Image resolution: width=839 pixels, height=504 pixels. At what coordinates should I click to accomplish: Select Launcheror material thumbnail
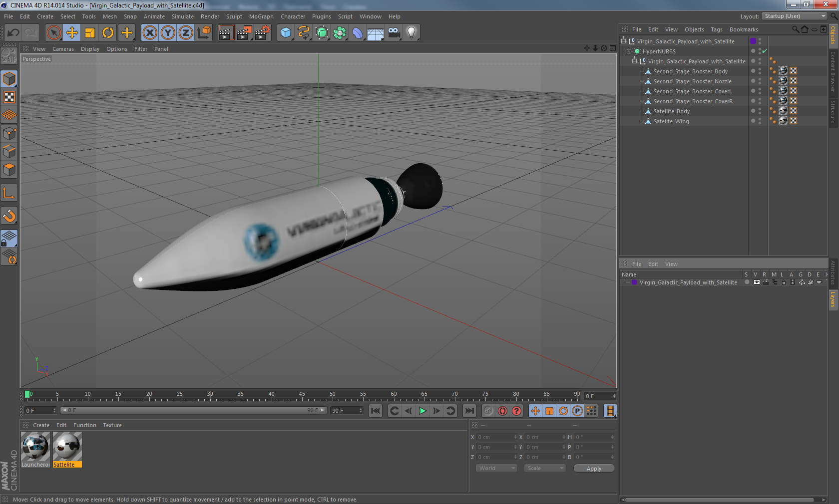tap(35, 447)
